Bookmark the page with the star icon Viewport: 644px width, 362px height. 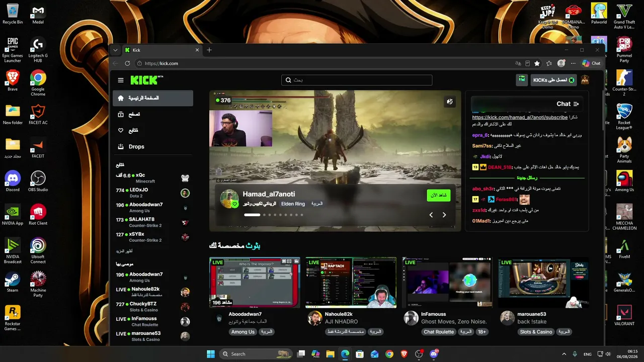[537, 63]
